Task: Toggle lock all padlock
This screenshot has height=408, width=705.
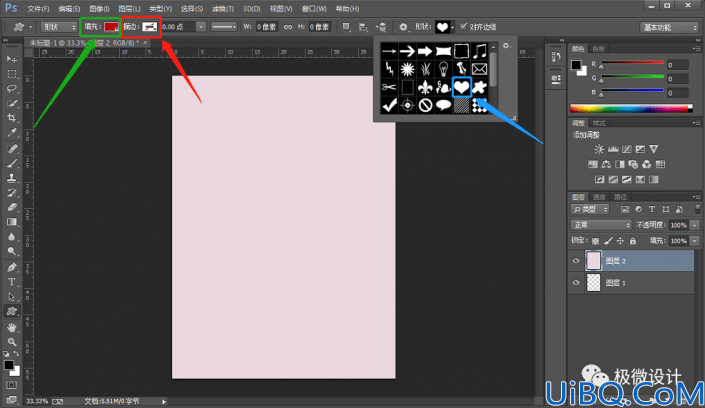Action: coord(633,241)
